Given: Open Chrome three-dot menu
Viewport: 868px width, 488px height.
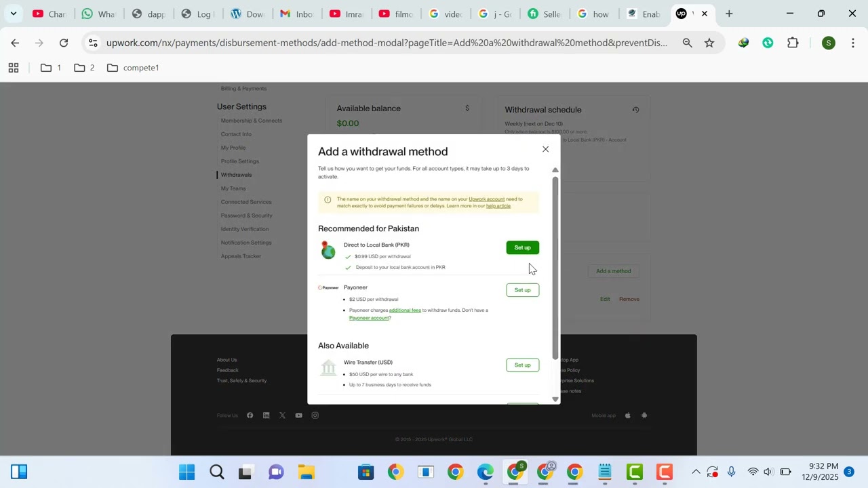Looking at the screenshot, I should coord(852,43).
